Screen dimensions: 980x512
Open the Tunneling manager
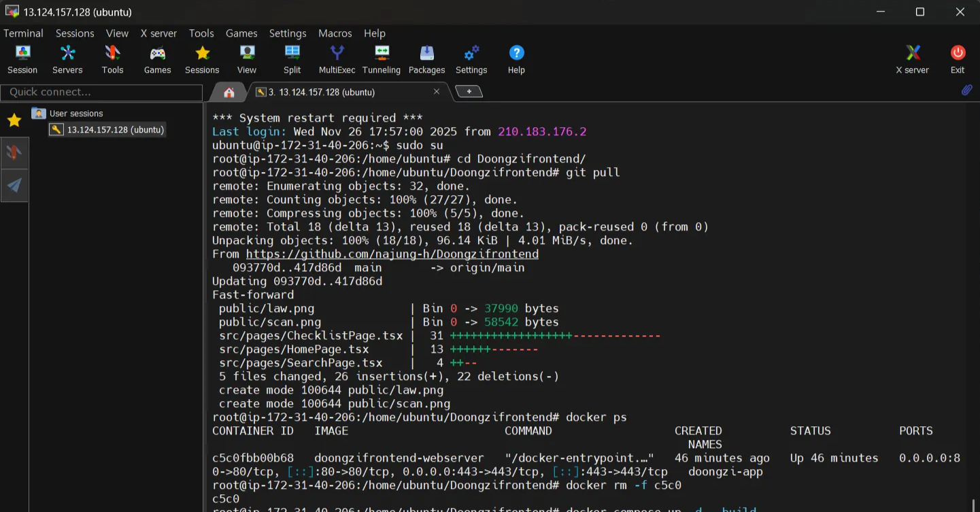(382, 59)
